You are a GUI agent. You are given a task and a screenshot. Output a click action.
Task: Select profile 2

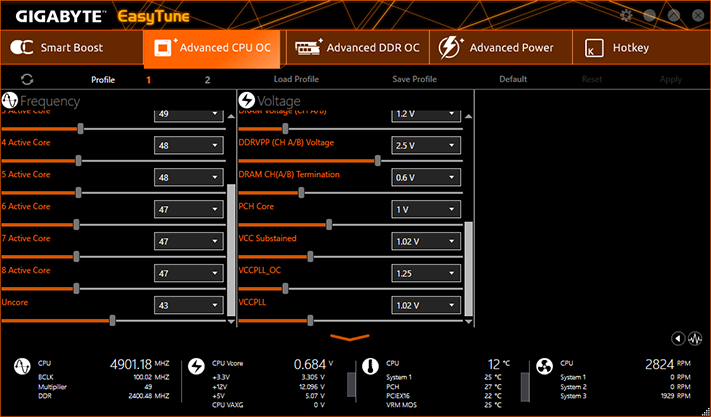pos(207,80)
